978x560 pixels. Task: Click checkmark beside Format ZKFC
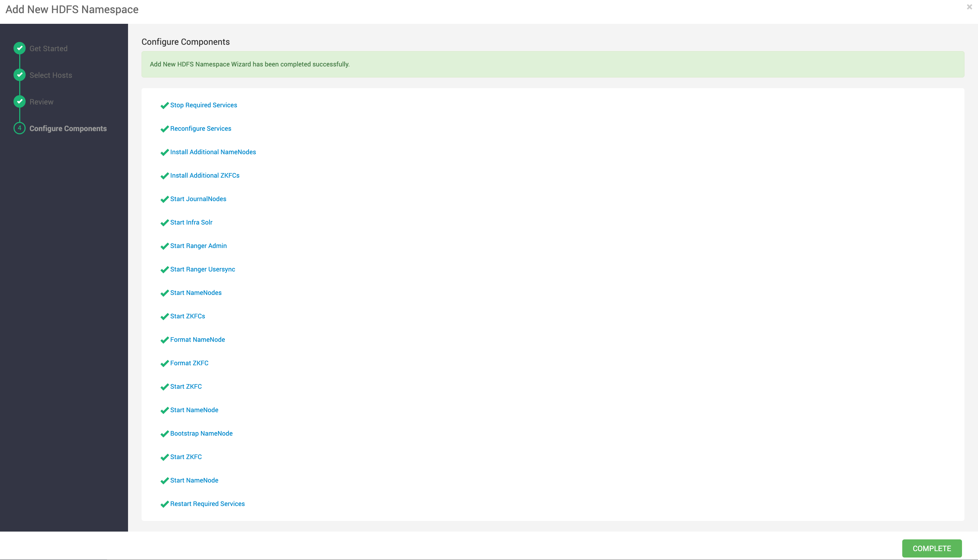(x=165, y=364)
